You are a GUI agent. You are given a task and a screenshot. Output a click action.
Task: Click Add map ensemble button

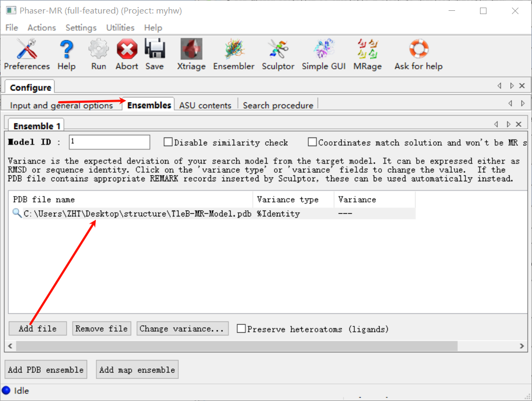(137, 370)
